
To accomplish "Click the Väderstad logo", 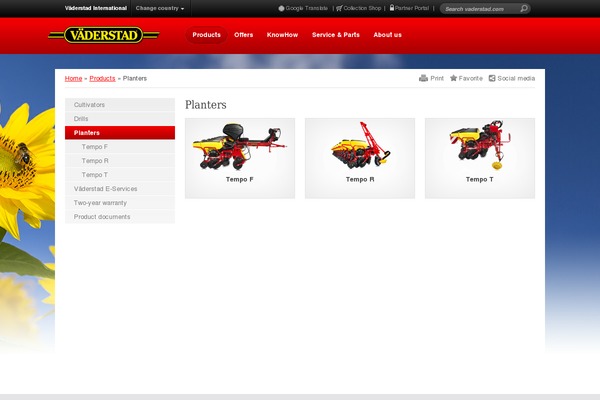I will click(x=104, y=35).
